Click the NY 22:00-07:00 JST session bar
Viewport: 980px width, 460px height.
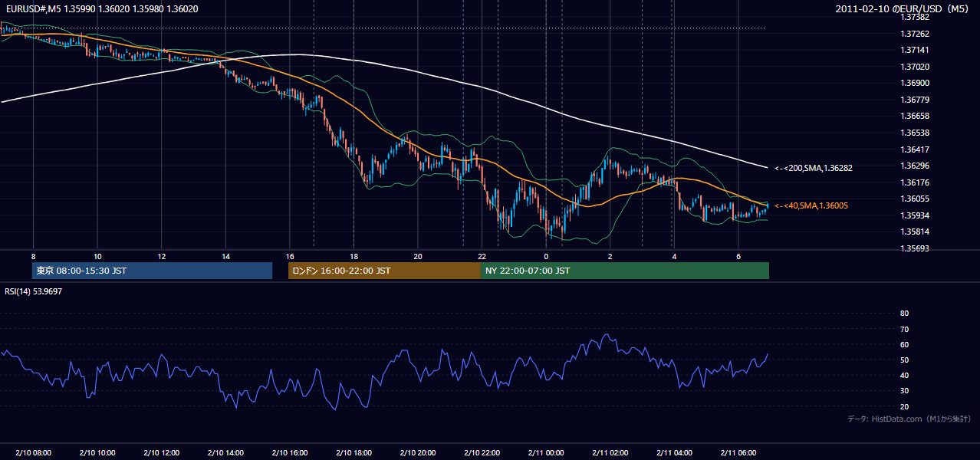(x=625, y=271)
